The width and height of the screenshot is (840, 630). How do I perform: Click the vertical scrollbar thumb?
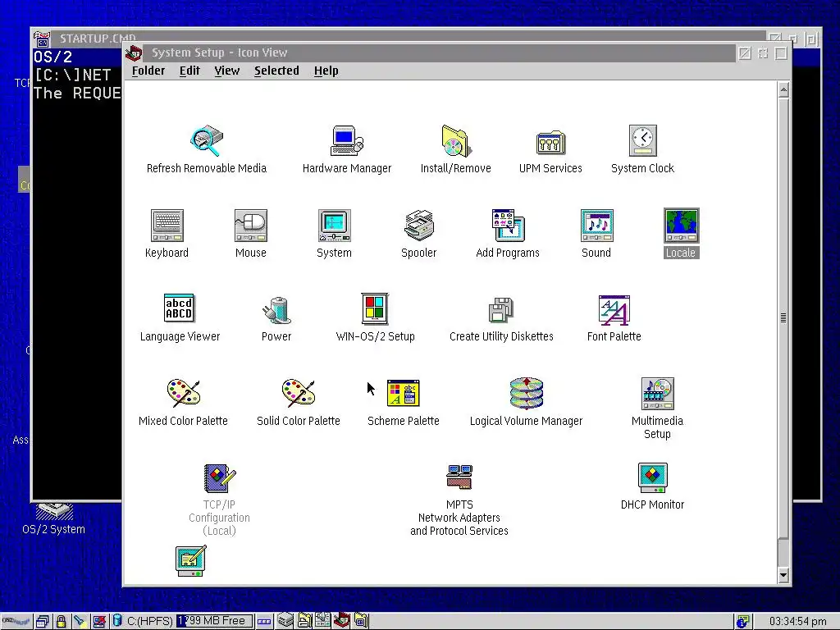[783, 317]
